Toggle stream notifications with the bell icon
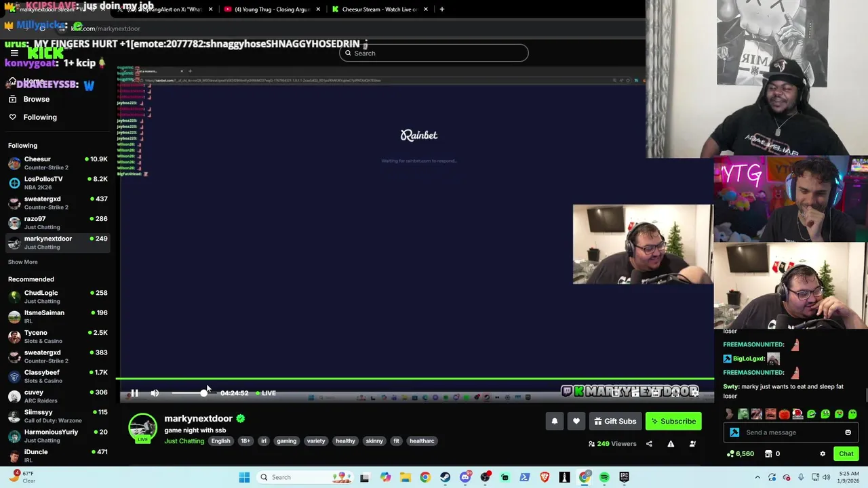The width and height of the screenshot is (868, 488). (555, 422)
